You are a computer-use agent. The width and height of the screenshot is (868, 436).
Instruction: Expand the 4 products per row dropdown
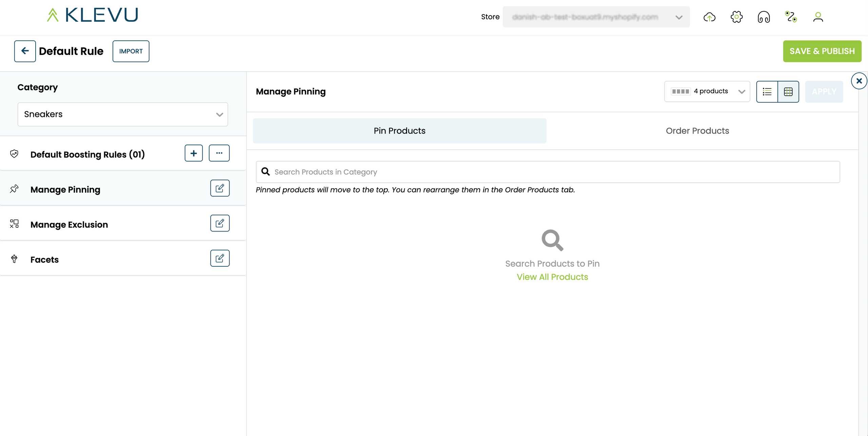pyautogui.click(x=707, y=91)
